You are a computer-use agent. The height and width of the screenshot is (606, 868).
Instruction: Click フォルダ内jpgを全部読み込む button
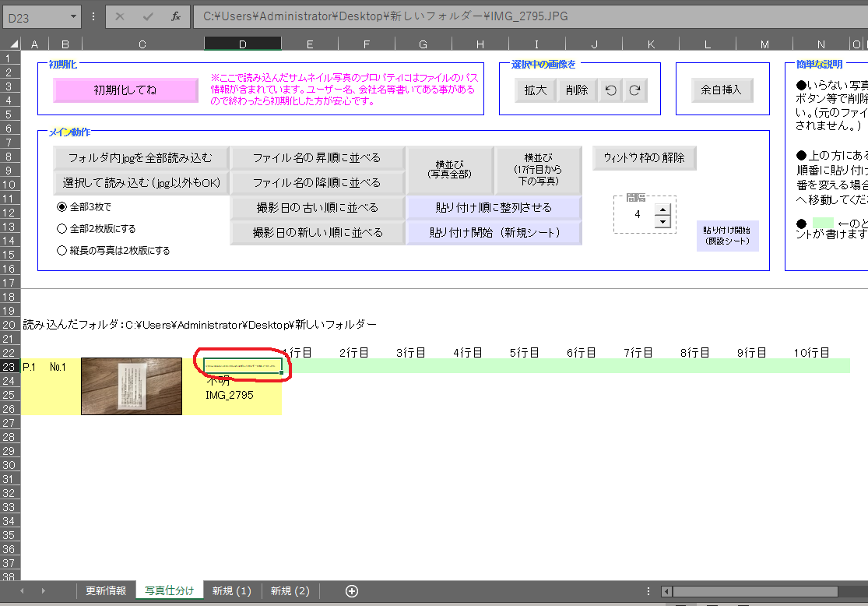(x=140, y=158)
